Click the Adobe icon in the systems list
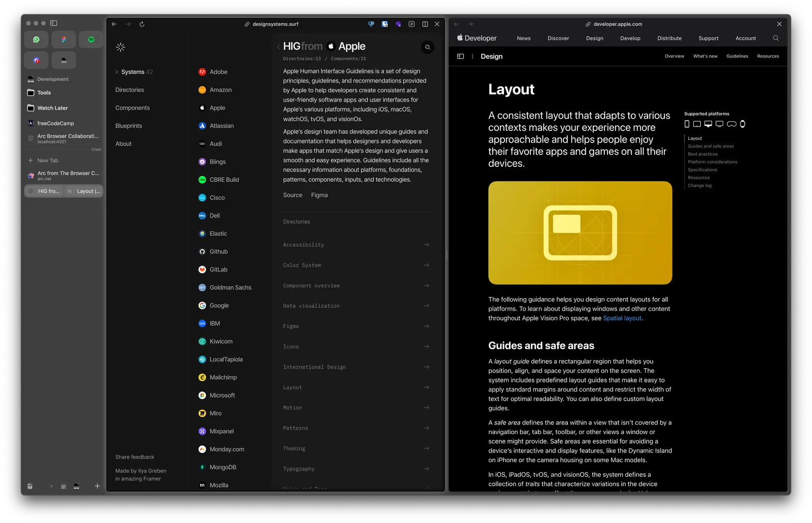This screenshot has height=523, width=812. pos(202,72)
